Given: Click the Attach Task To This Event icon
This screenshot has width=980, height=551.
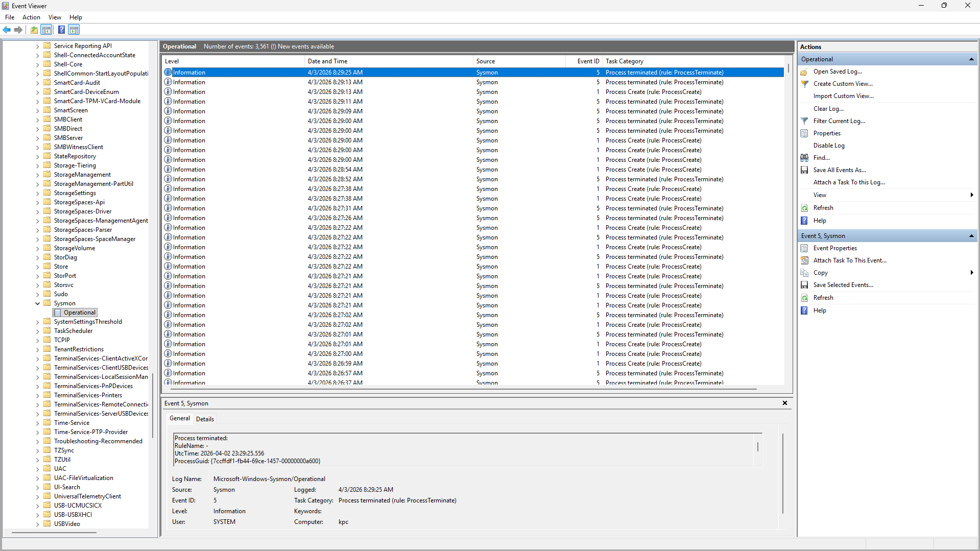Looking at the screenshot, I should (804, 260).
